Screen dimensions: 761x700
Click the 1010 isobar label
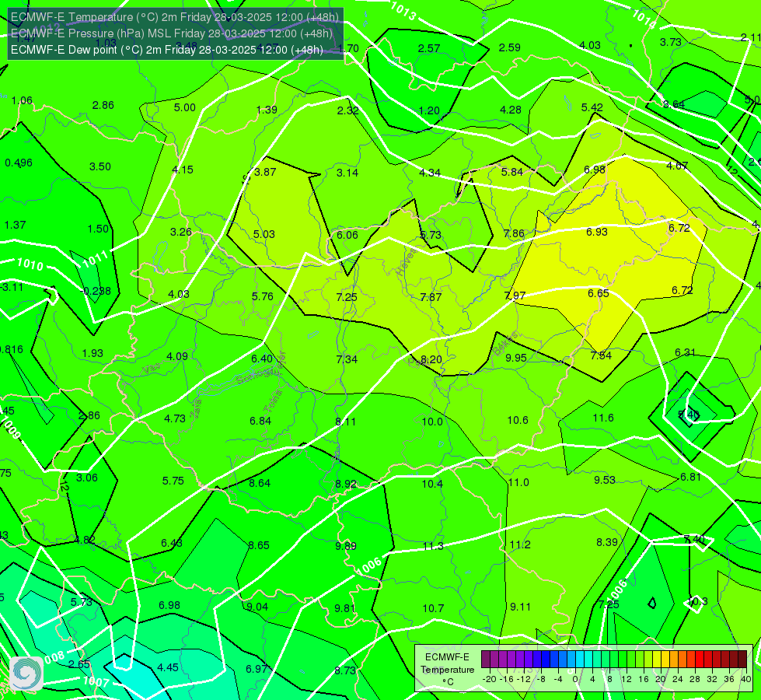30,264
